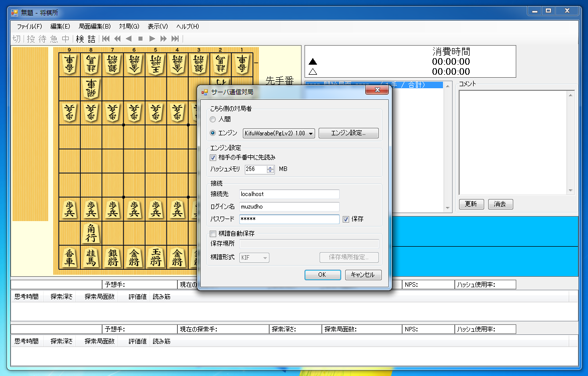The width and height of the screenshot is (588, 376).
Task: Click the 中 (interrupt) toolbar button
Action: [66, 39]
